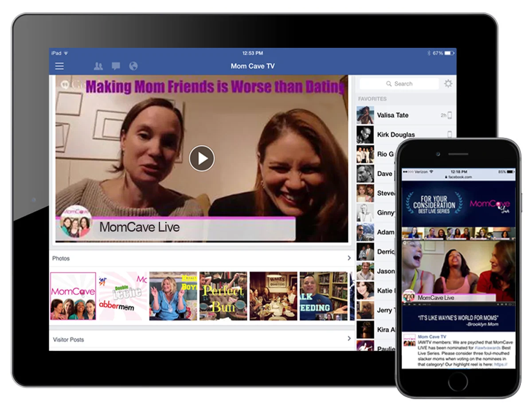Tap the iPad battery indicator

click(x=450, y=53)
